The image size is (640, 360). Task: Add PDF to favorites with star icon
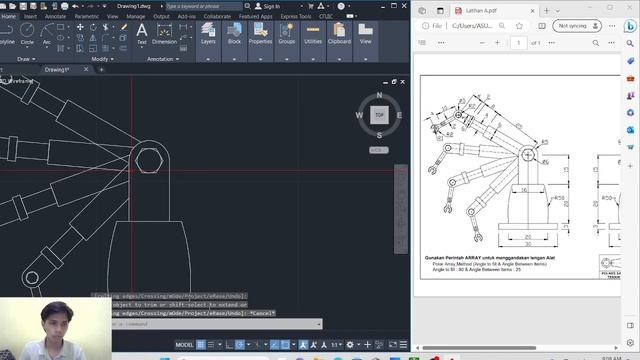(519, 26)
